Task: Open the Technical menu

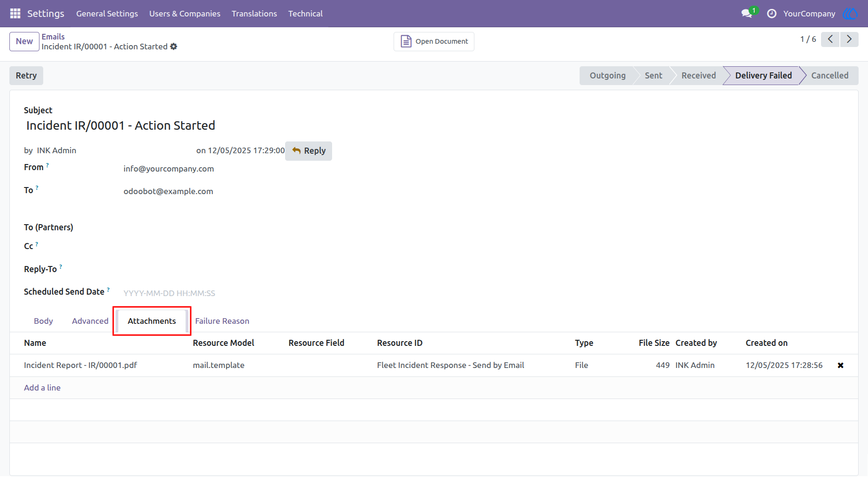Action: coord(305,14)
